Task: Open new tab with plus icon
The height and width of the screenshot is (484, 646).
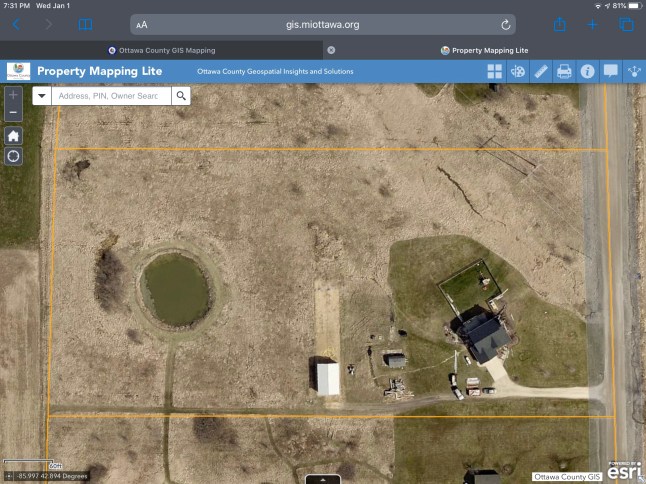Action: pyautogui.click(x=592, y=25)
